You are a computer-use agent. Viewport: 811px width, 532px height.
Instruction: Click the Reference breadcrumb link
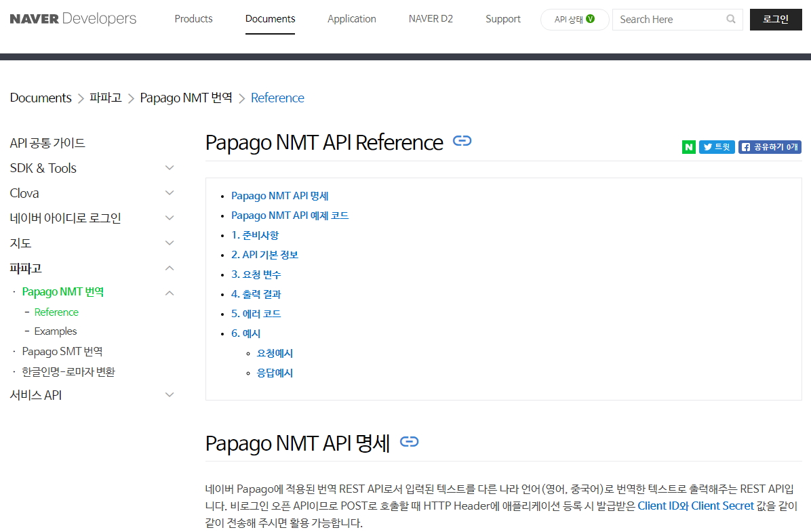278,98
